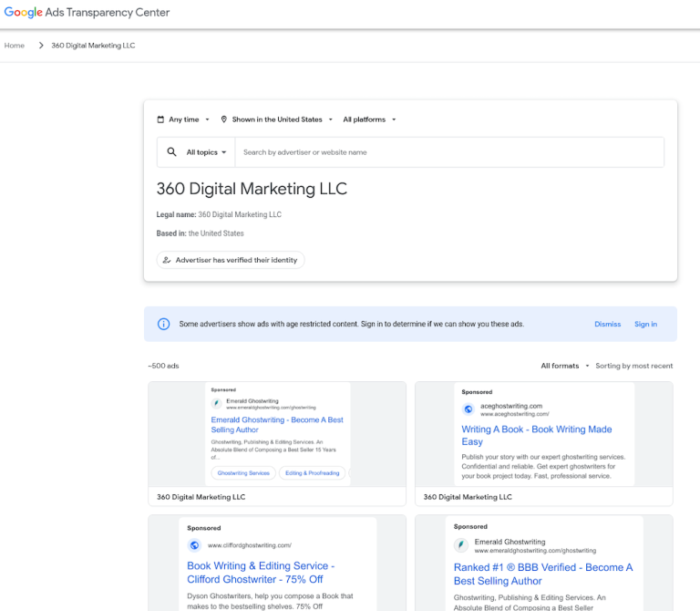The height and width of the screenshot is (611, 700).
Task: Expand the All topics dropdown
Action: pos(206,152)
